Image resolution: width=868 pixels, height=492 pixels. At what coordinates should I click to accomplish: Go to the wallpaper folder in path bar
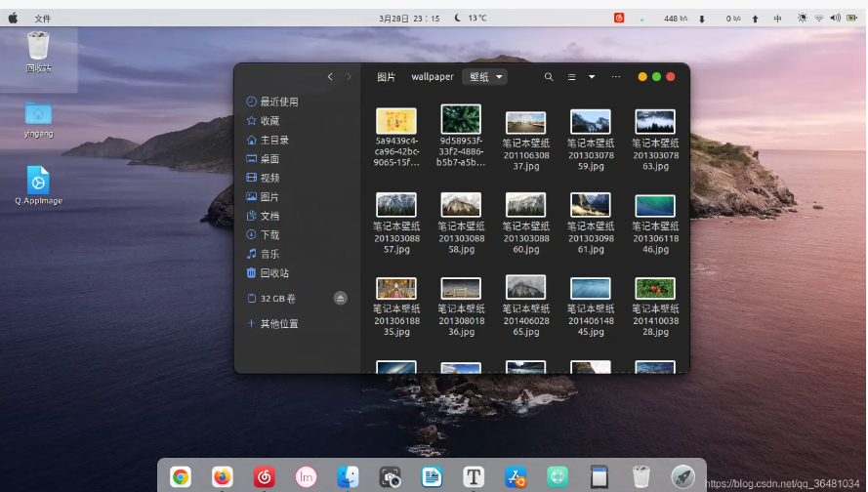point(432,77)
